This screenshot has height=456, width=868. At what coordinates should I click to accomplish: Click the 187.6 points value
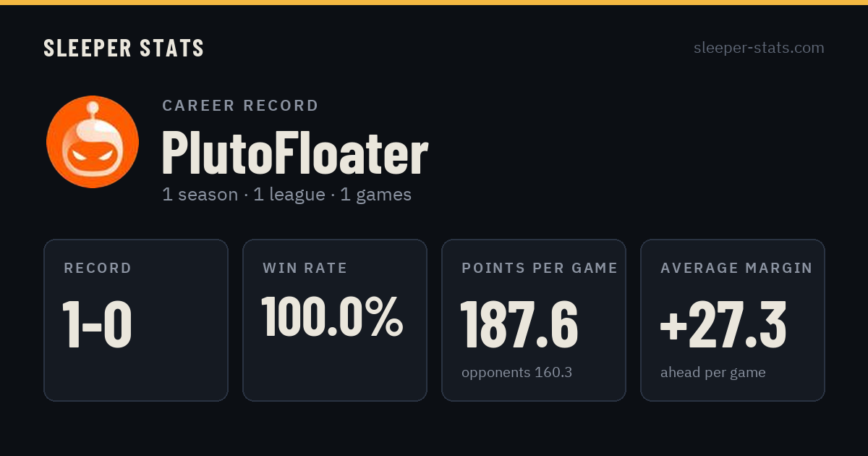point(519,324)
